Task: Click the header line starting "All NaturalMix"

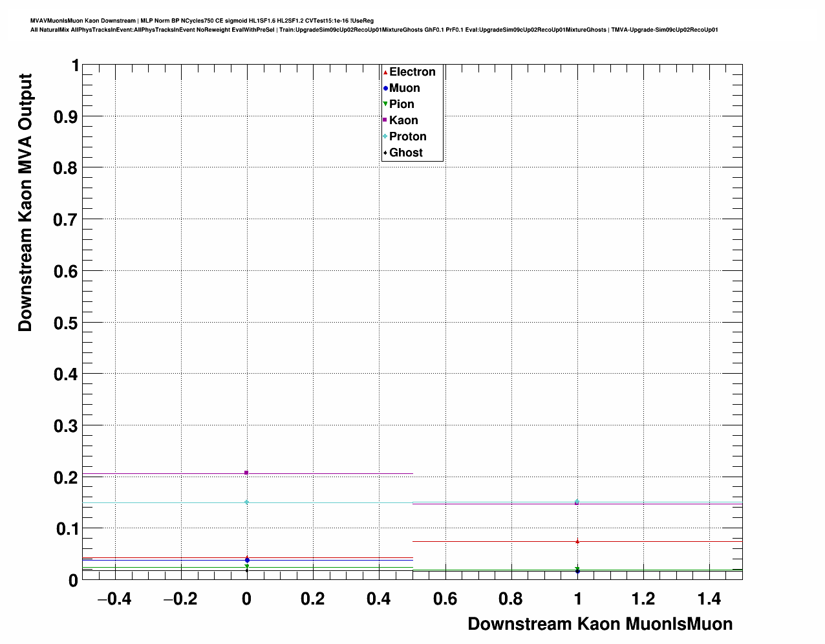Action: click(374, 30)
